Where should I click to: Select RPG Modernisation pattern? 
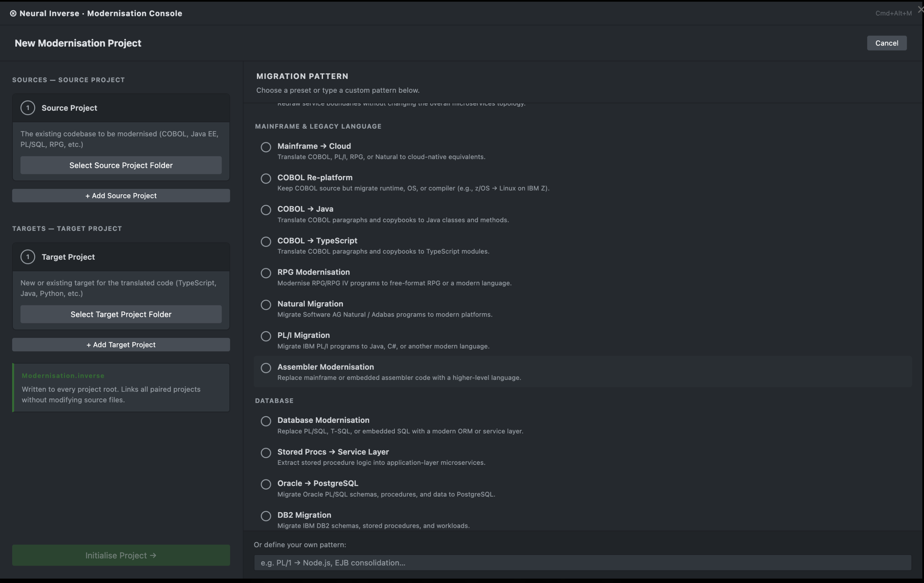(266, 273)
